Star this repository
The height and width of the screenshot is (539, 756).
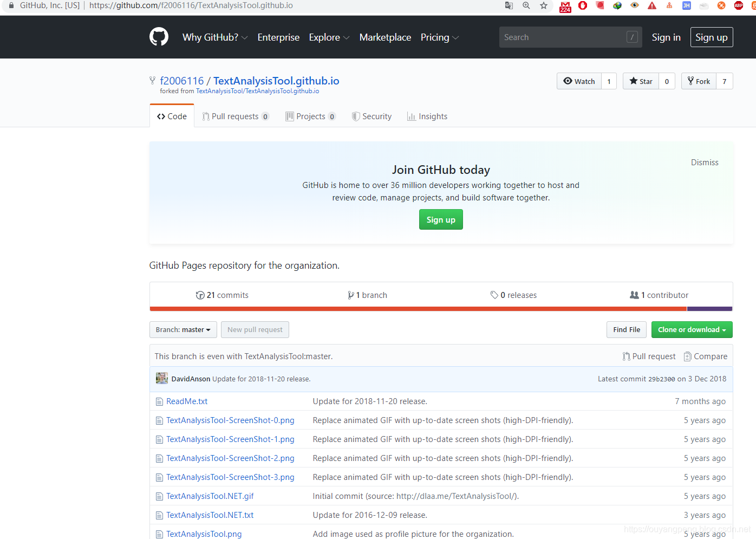coord(641,81)
